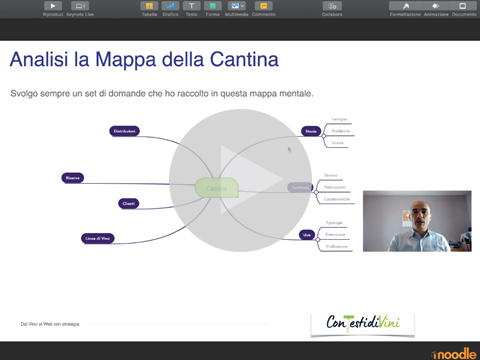This screenshot has height=360, width=480.
Task: Add a shape using Forma icon
Action: point(213,6)
